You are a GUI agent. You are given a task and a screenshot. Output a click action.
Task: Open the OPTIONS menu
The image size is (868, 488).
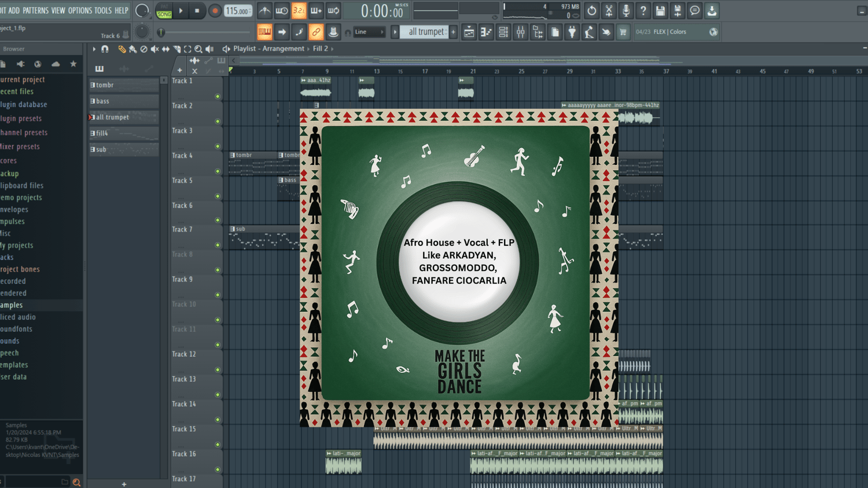click(80, 10)
